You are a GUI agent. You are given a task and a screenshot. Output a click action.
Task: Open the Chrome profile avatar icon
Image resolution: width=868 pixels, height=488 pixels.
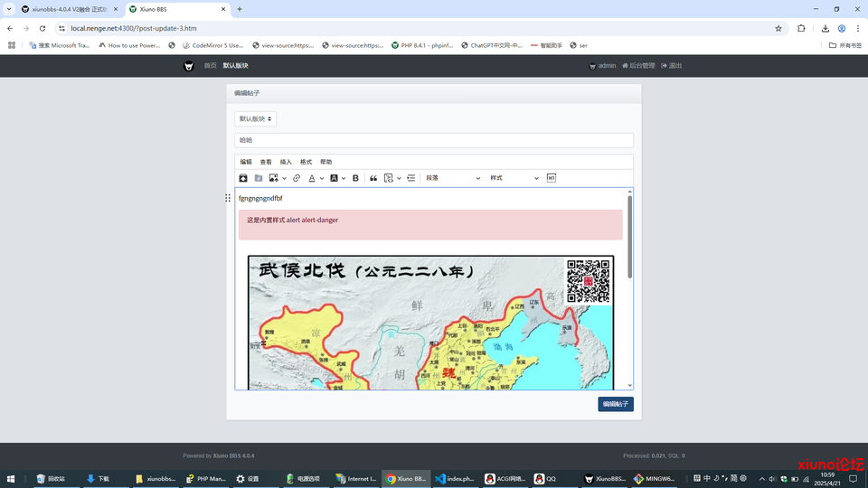[x=842, y=28]
